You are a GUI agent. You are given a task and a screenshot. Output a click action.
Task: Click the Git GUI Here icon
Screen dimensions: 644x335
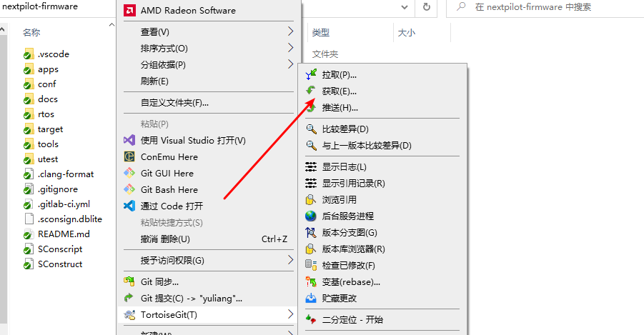(x=129, y=173)
